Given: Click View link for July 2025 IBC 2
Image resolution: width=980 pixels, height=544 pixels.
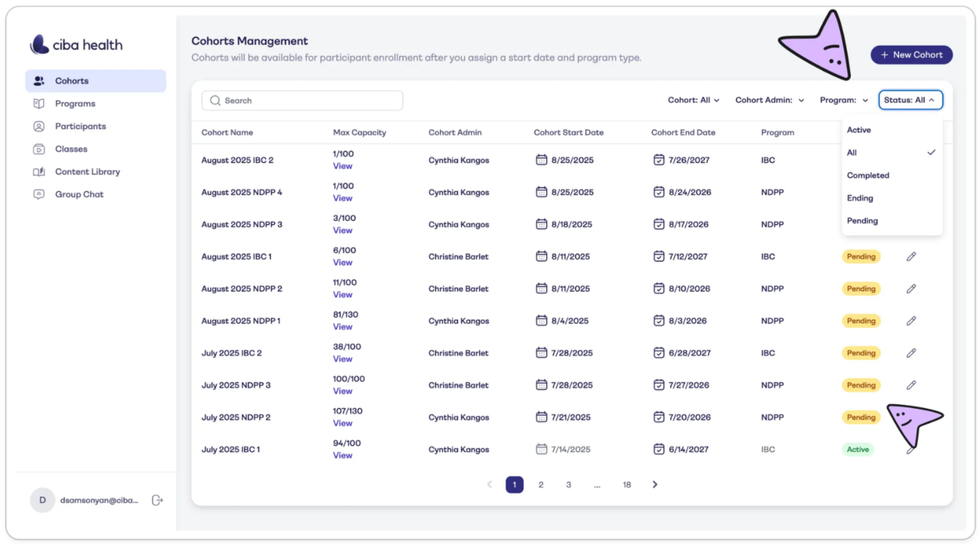Looking at the screenshot, I should point(342,359).
